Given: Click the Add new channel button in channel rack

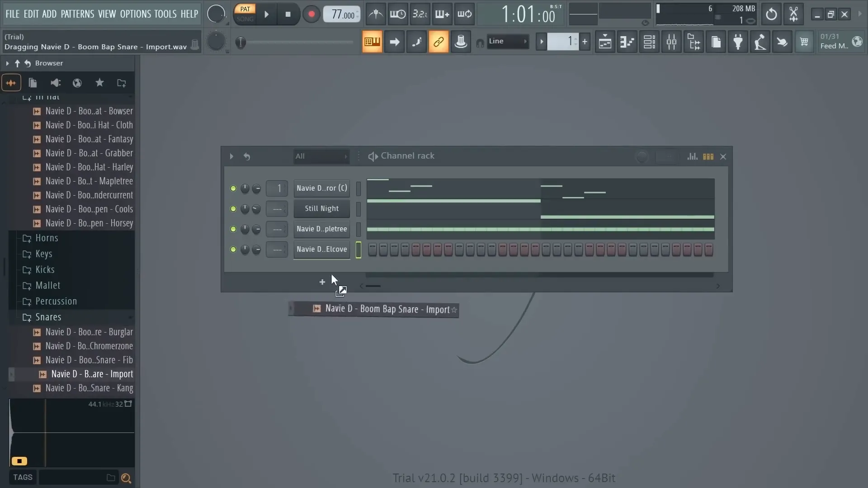Looking at the screenshot, I should [322, 281].
